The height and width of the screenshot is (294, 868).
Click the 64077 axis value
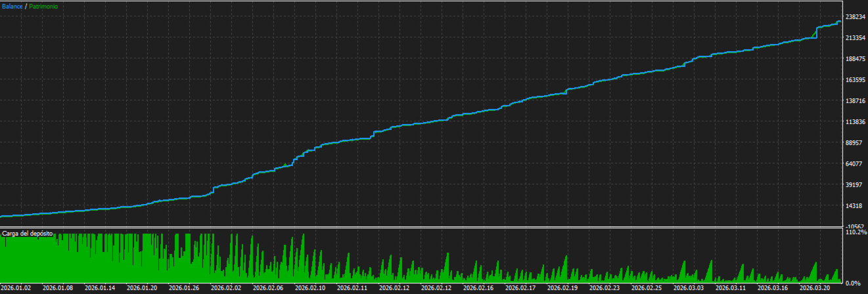(853, 164)
